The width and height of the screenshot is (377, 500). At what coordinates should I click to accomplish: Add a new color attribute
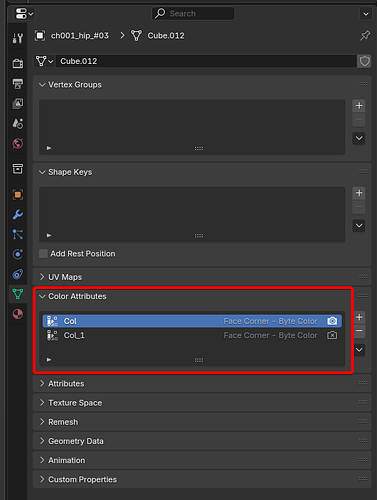click(359, 317)
